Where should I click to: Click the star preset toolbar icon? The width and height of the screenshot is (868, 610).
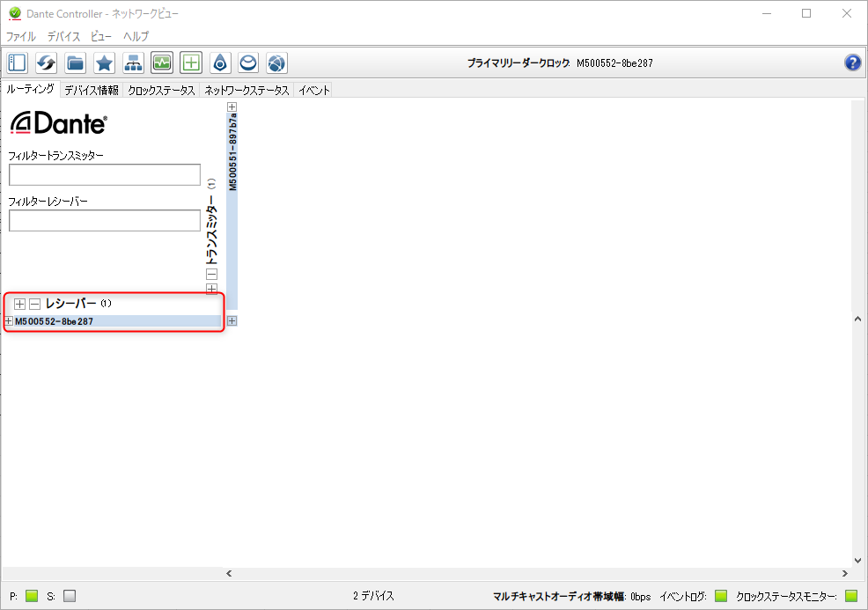pyautogui.click(x=104, y=62)
